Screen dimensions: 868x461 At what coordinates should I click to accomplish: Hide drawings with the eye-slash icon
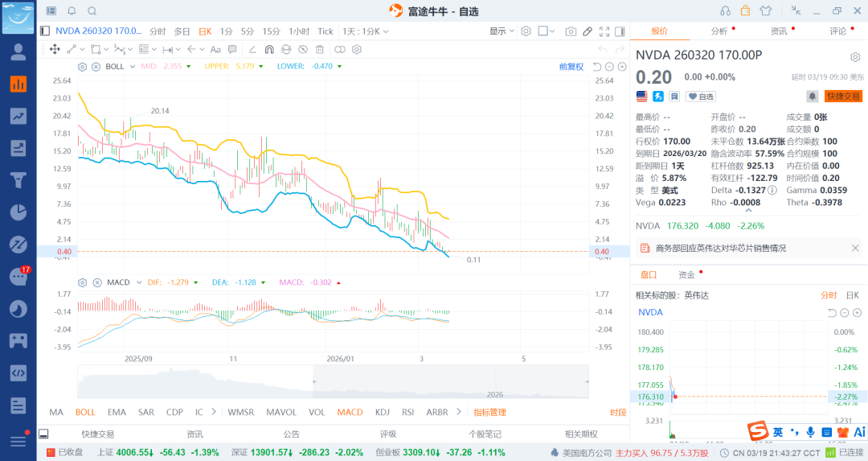pos(303,49)
